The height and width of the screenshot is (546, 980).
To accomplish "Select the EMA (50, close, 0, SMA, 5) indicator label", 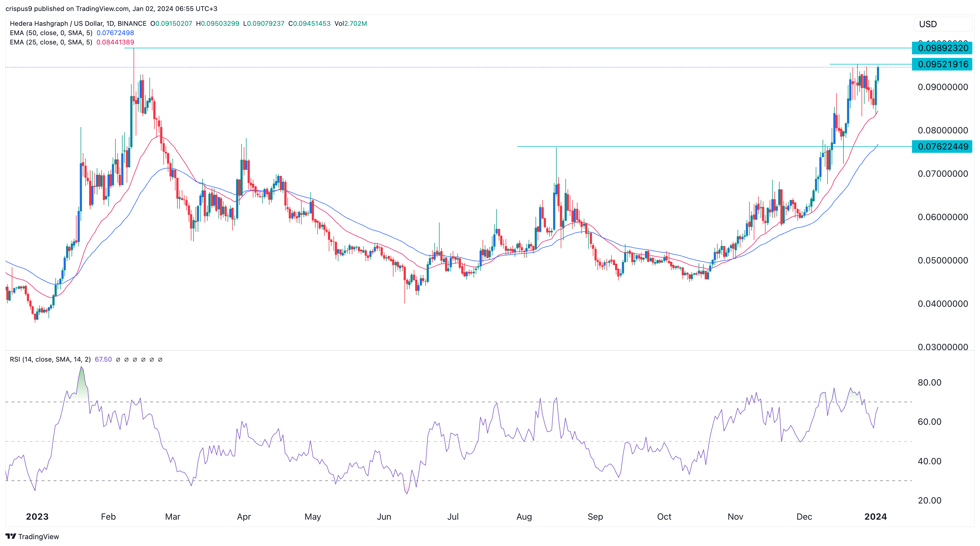I will [x=51, y=33].
